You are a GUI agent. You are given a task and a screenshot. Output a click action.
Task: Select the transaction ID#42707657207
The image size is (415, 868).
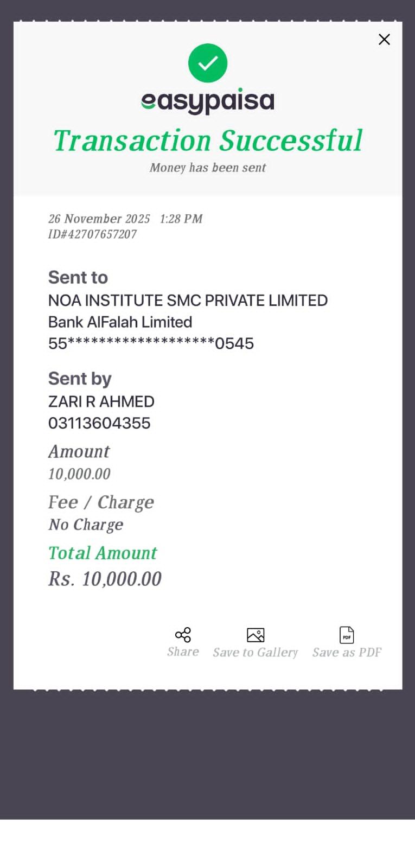[x=92, y=234]
